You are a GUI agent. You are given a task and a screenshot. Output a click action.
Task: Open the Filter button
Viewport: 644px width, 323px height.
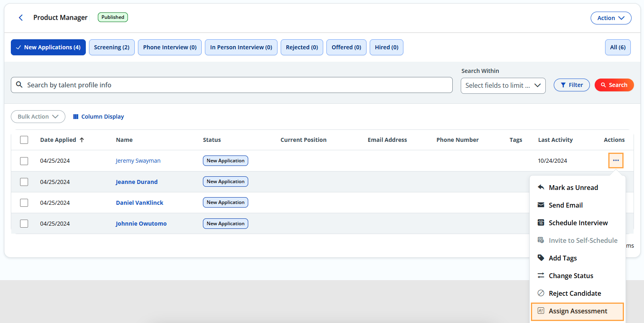click(x=571, y=85)
